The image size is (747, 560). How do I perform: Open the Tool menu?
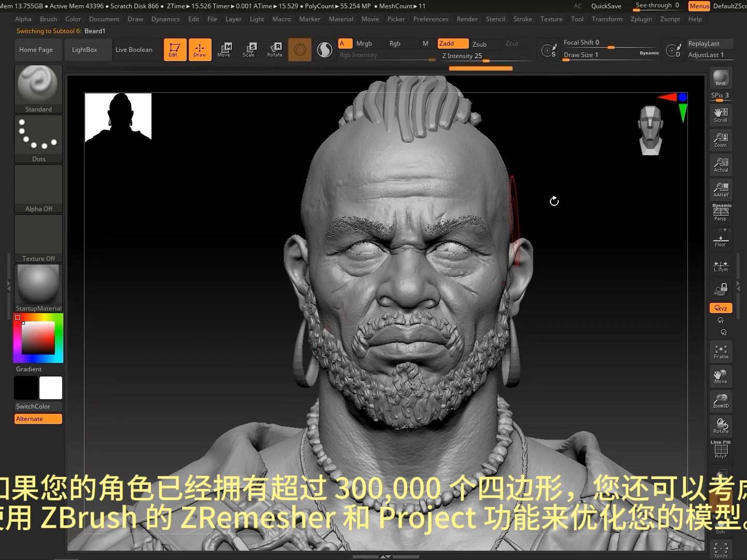(577, 19)
